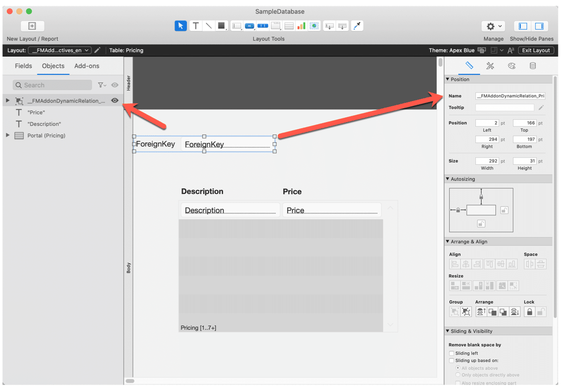Choose the Portal tool

pos(288,26)
